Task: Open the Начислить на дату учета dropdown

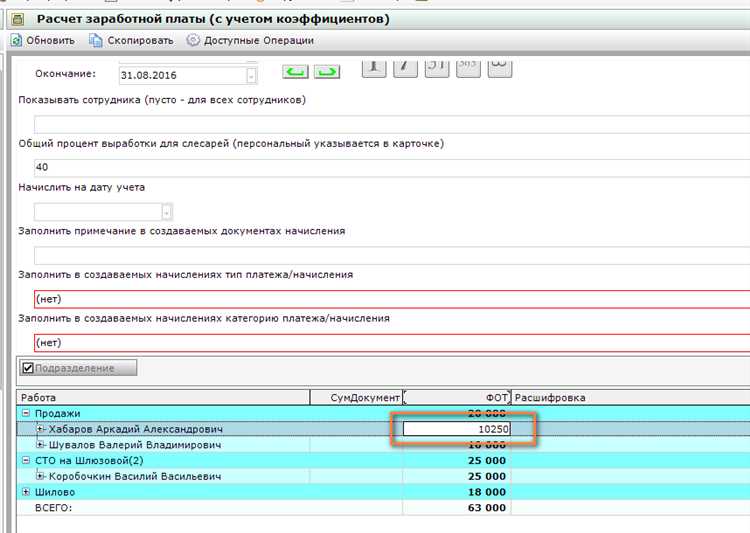Action: pyautogui.click(x=167, y=212)
